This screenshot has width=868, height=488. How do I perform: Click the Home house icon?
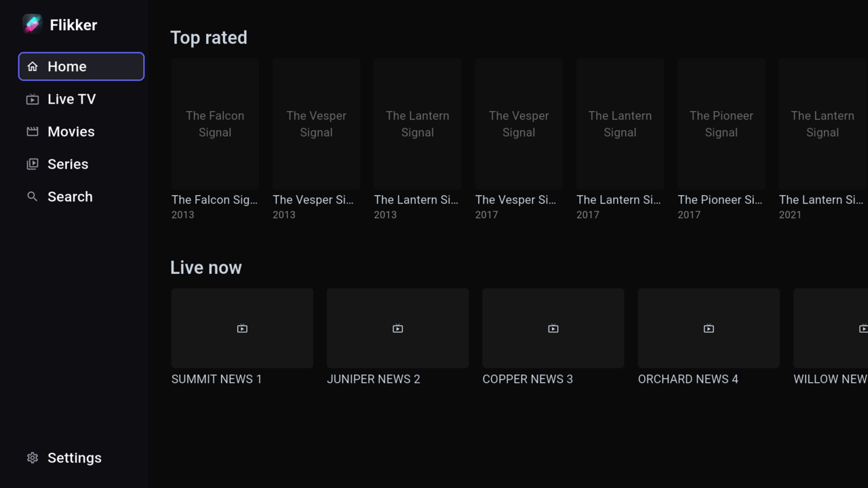[32, 66]
